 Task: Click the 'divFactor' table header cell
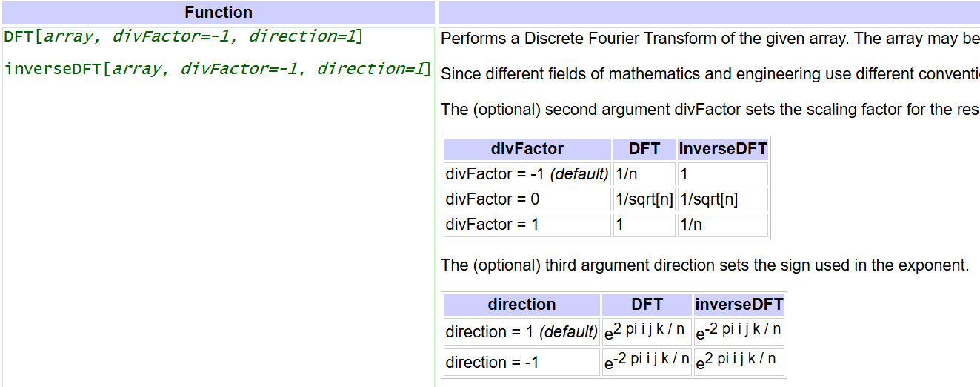coord(527,149)
